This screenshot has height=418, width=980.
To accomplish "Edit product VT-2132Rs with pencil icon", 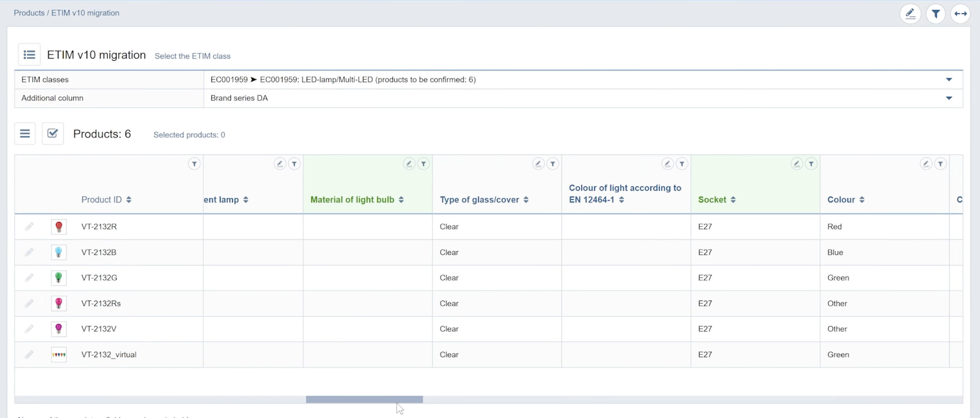I will click(29, 303).
